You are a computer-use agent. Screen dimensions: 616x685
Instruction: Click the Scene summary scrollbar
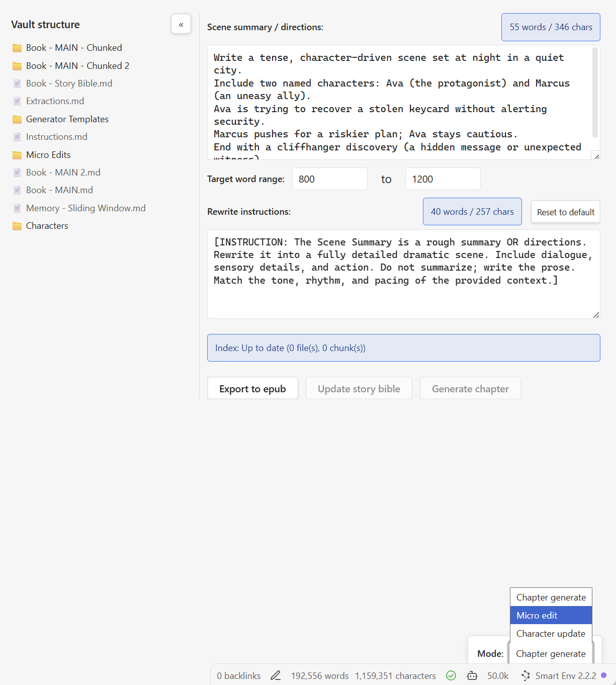[x=595, y=93]
